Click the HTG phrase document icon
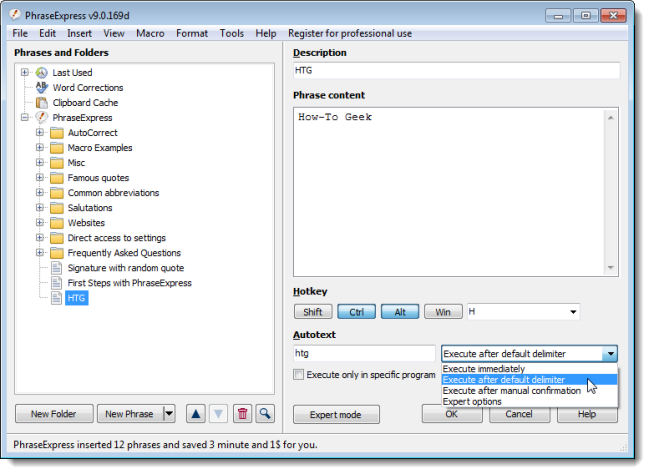The width and height of the screenshot is (650, 474). (57, 298)
